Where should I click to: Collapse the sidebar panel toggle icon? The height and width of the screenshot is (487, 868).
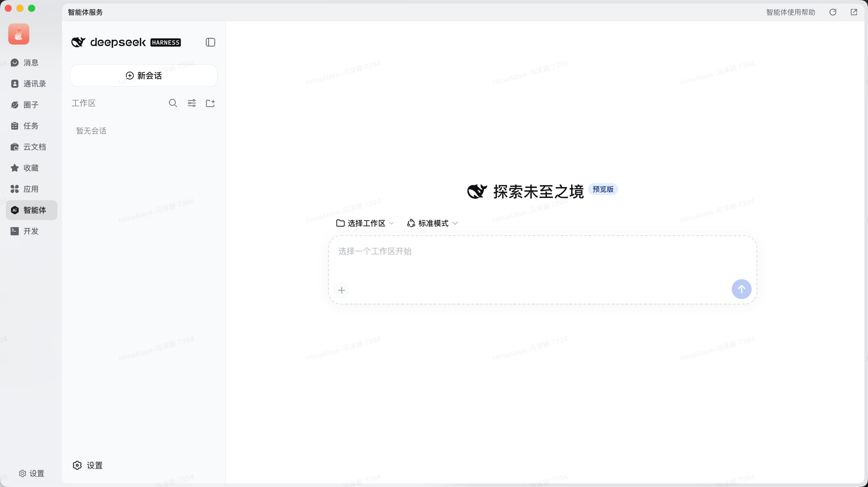pos(210,42)
